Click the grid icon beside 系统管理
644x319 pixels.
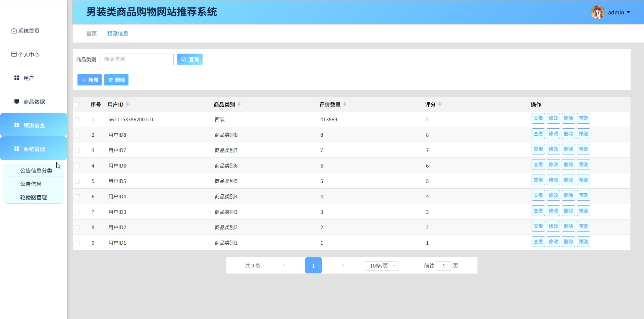click(17, 149)
